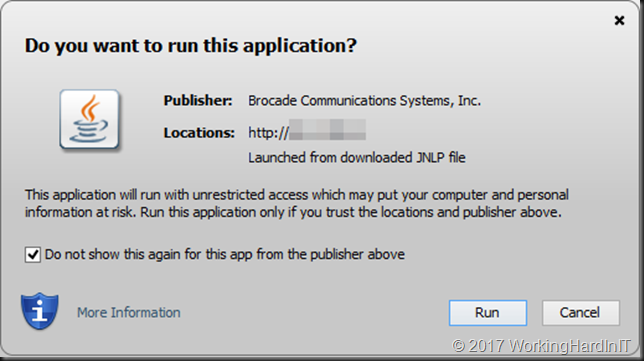Uncheck the 'Do not show this again' checkbox
This screenshot has width=644, height=361.
click(x=32, y=255)
